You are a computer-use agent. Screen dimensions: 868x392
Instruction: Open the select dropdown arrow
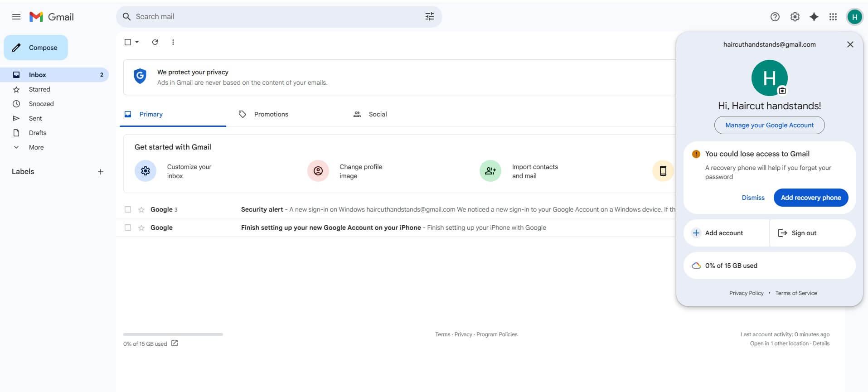137,42
